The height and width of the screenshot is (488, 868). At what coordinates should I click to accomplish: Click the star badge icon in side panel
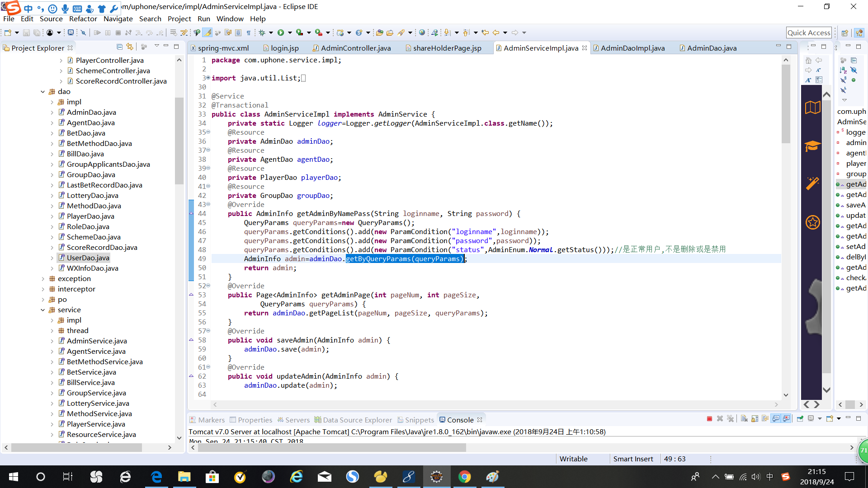click(812, 222)
